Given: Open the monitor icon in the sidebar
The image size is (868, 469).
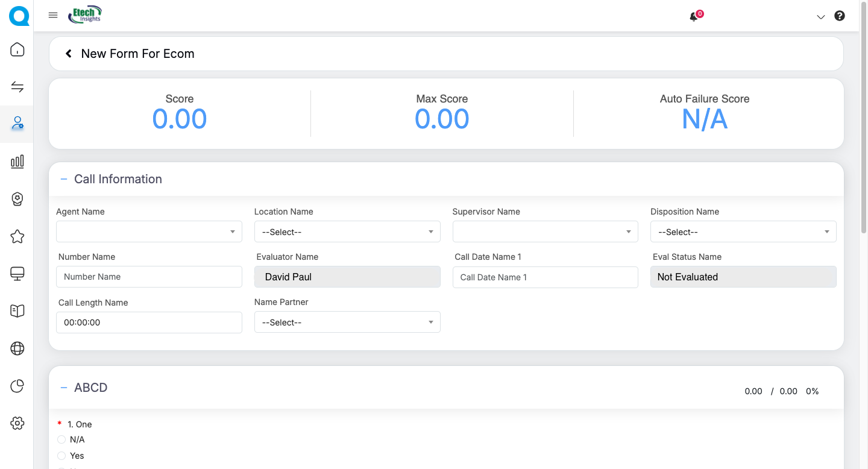Looking at the screenshot, I should click(x=17, y=274).
